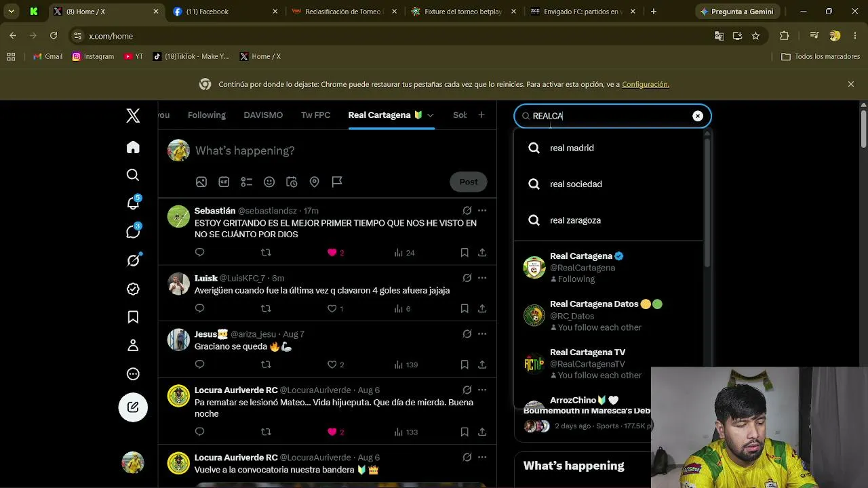Open the Real Cartagena TV account result
The width and height of the screenshot is (868, 488).
pyautogui.click(x=608, y=363)
